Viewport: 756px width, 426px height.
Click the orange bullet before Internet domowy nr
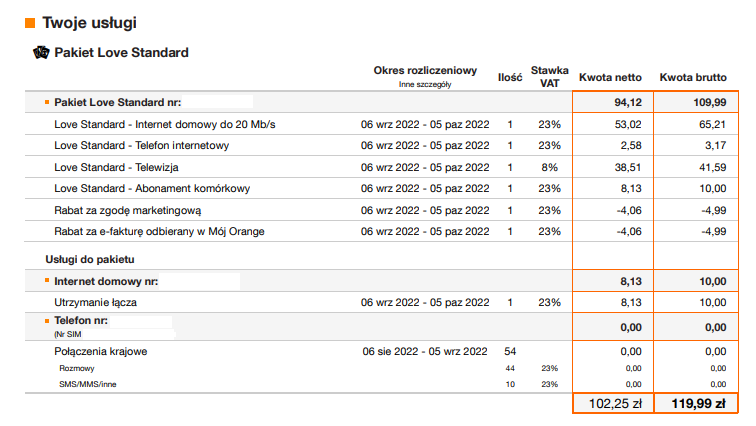46,281
